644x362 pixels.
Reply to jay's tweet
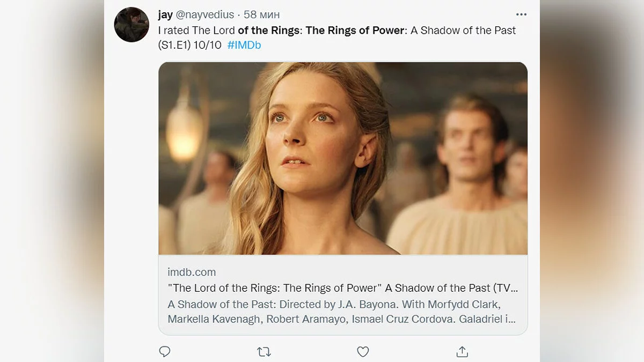pos(165,352)
